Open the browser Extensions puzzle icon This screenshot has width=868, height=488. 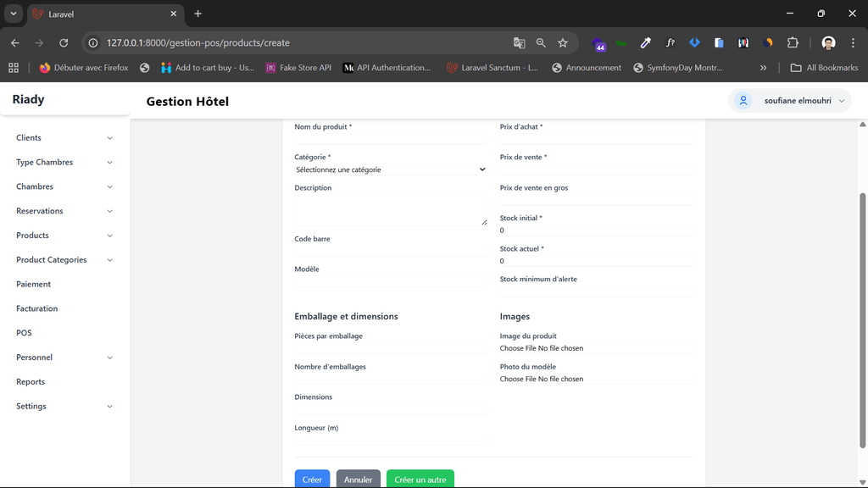click(793, 43)
